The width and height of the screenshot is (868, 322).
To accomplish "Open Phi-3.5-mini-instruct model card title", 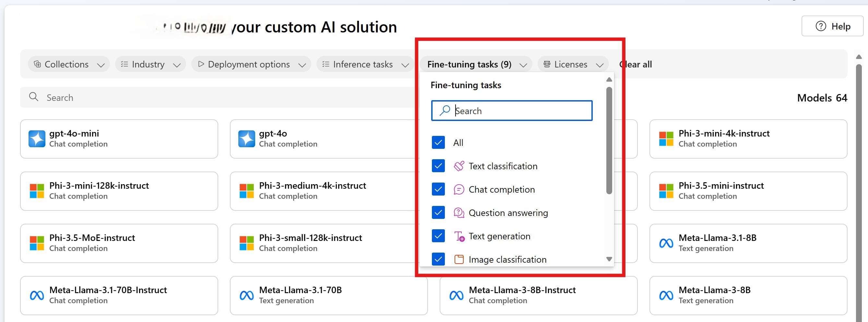I will (x=721, y=185).
